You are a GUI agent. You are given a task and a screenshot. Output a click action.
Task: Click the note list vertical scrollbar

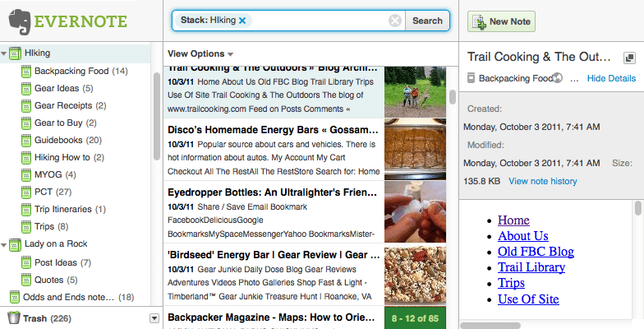[x=453, y=97]
